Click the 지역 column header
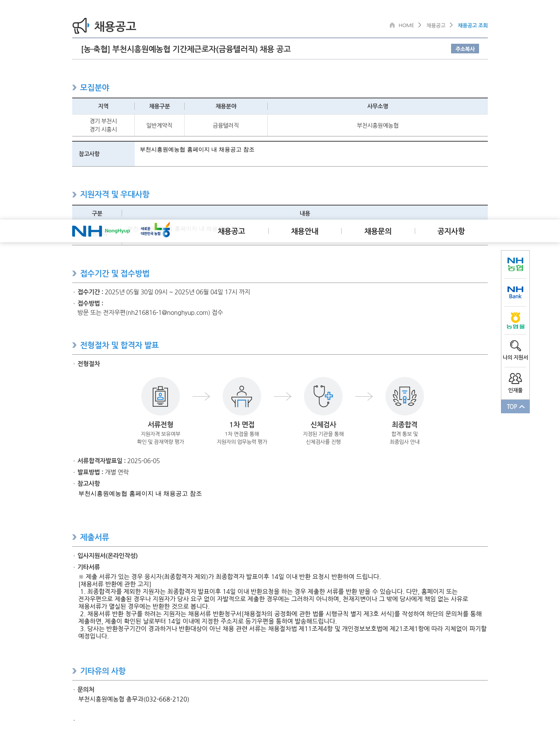Screen dimensions: 560x754 (103, 106)
